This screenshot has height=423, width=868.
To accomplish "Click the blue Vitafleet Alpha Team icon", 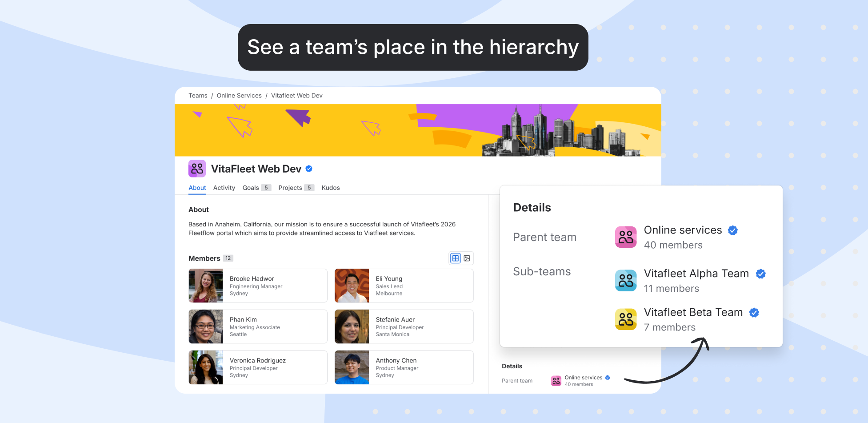I will pyautogui.click(x=626, y=281).
